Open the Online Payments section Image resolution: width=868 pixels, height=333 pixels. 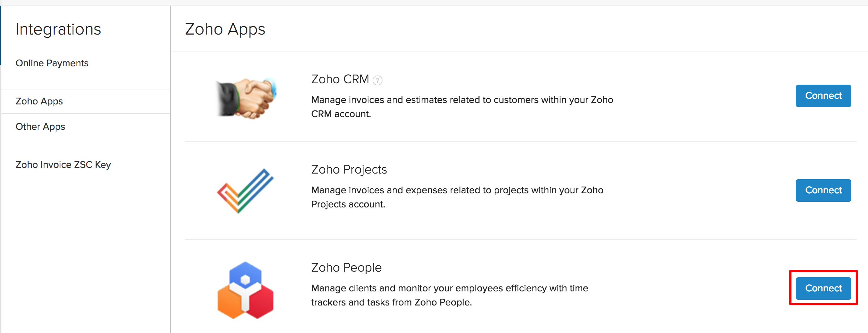point(52,63)
